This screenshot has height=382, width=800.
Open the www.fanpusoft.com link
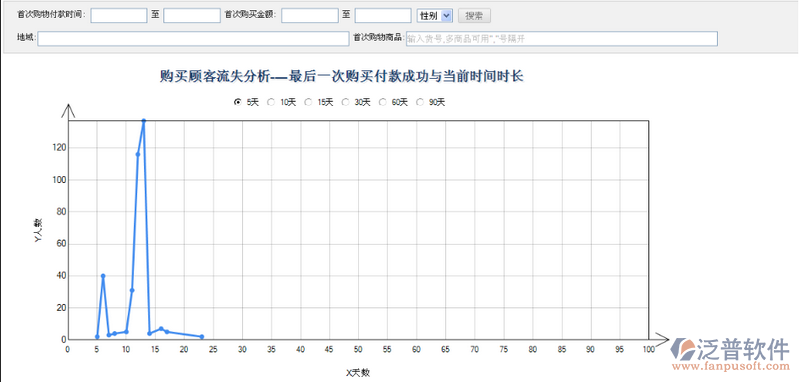tap(730, 367)
